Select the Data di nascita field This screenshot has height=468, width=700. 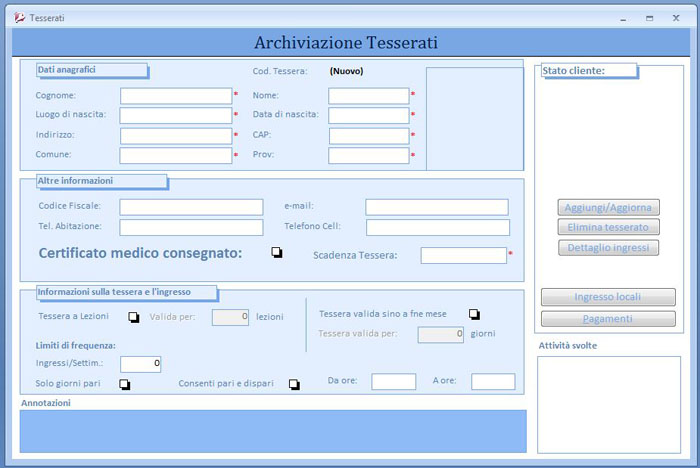click(x=368, y=115)
